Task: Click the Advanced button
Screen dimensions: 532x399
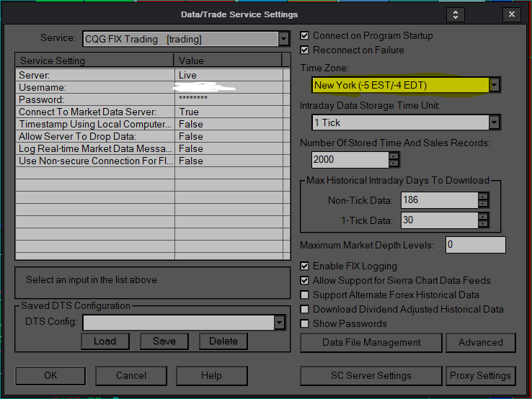Action: (480, 342)
